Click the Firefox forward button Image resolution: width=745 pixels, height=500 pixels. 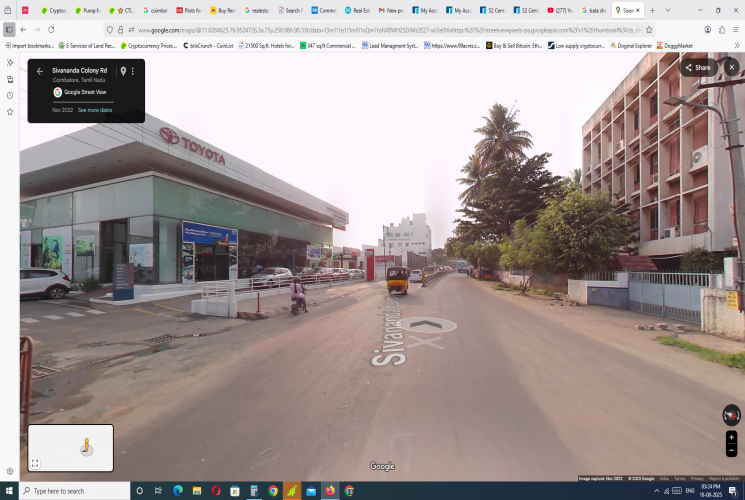pyautogui.click(x=37, y=29)
